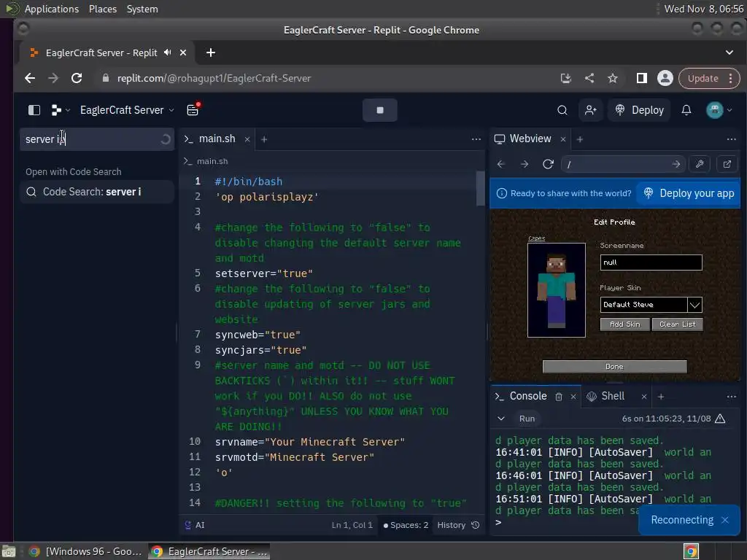
Task: Go back in Chrome
Action: (x=29, y=78)
